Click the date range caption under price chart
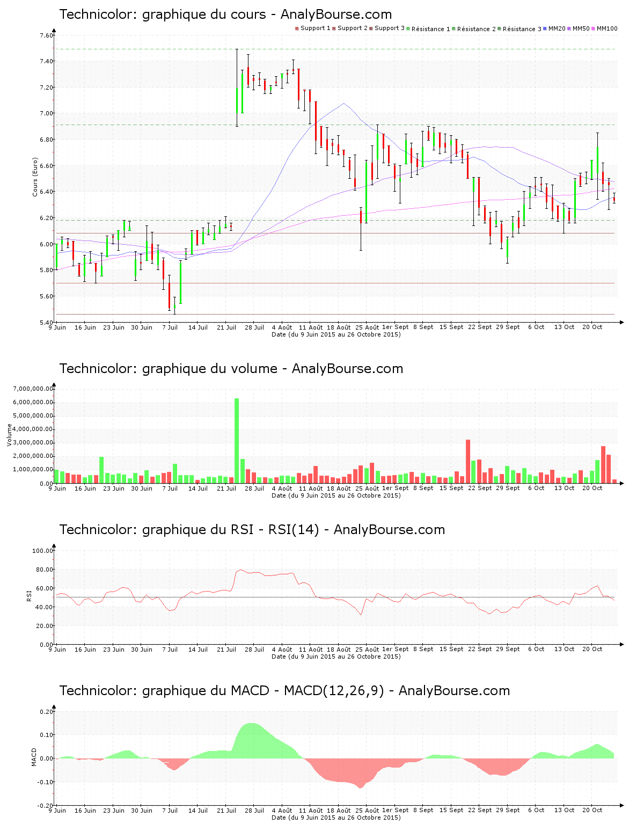Screen dimensions: 644x832 click(336, 334)
